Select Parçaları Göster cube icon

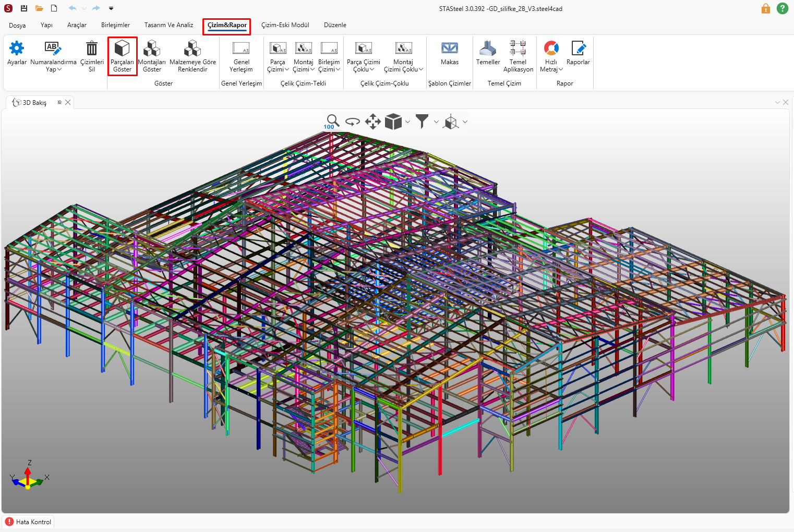pos(122,49)
